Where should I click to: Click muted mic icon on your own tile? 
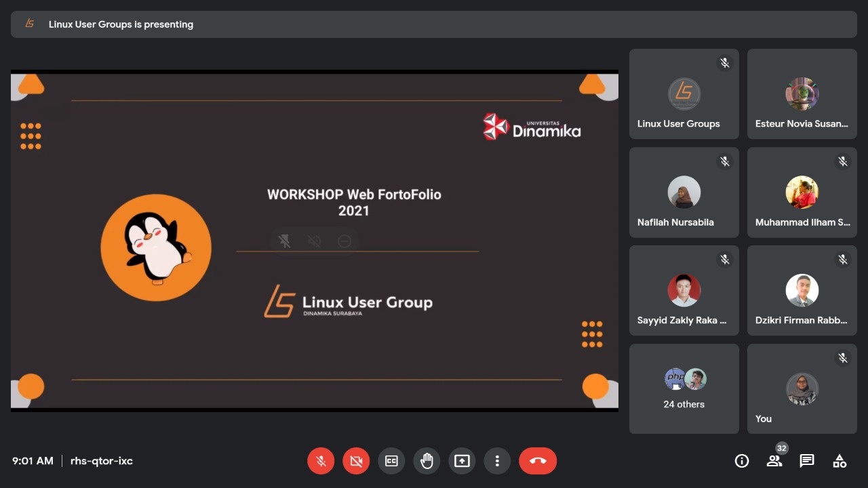843,358
